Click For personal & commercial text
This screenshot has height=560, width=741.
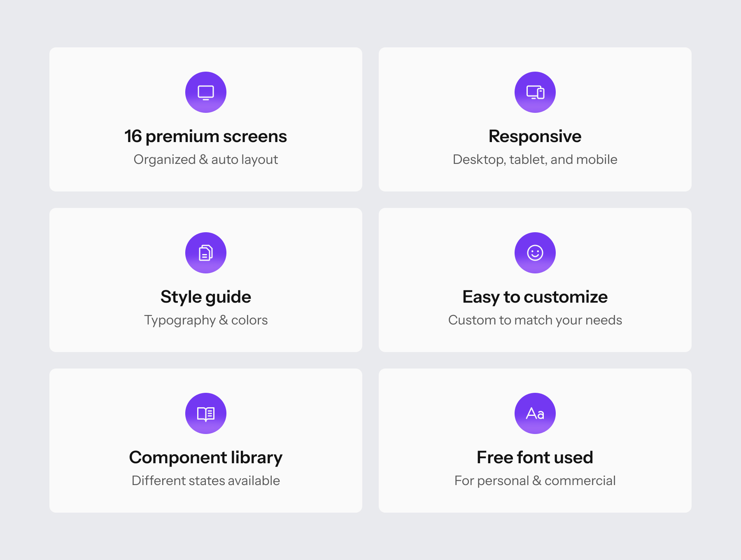point(535,481)
